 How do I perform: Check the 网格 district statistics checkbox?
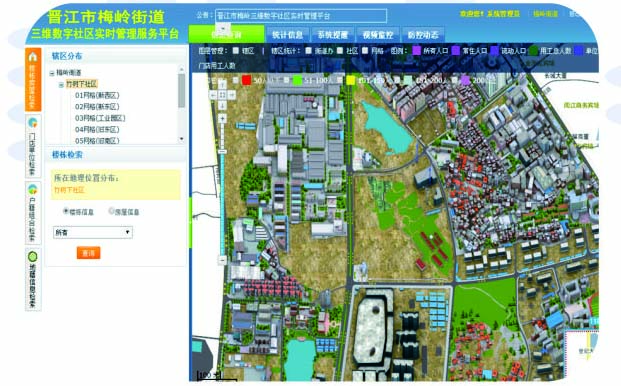tap(365, 51)
